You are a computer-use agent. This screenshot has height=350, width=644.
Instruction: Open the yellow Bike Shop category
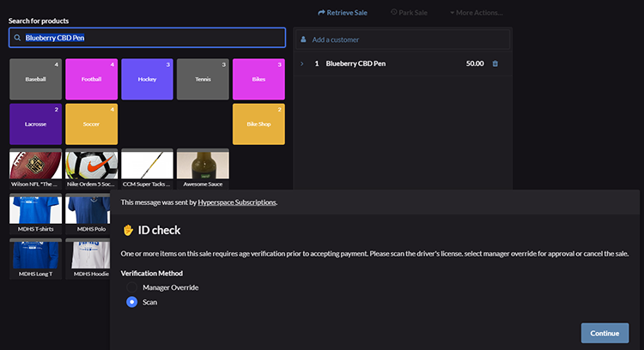coord(258,124)
